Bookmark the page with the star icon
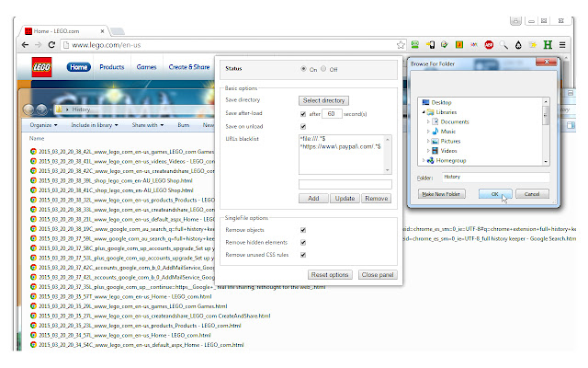This screenshot has width=588, height=368. (x=401, y=45)
